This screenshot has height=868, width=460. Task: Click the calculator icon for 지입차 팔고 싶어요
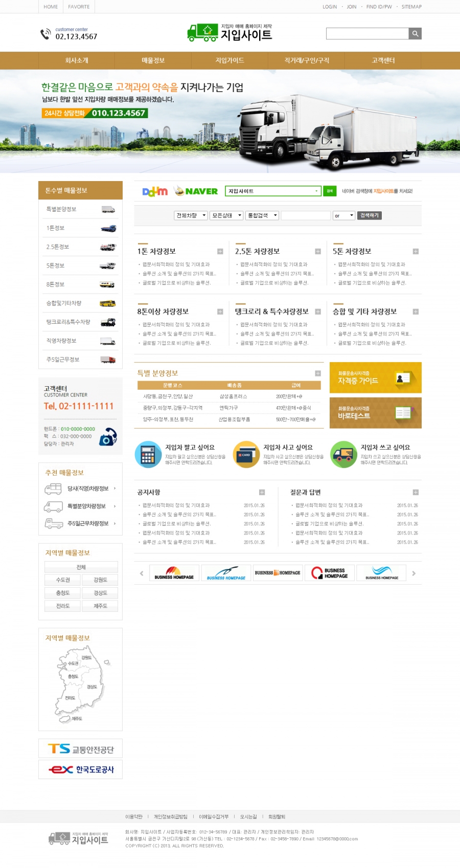pyautogui.click(x=148, y=454)
